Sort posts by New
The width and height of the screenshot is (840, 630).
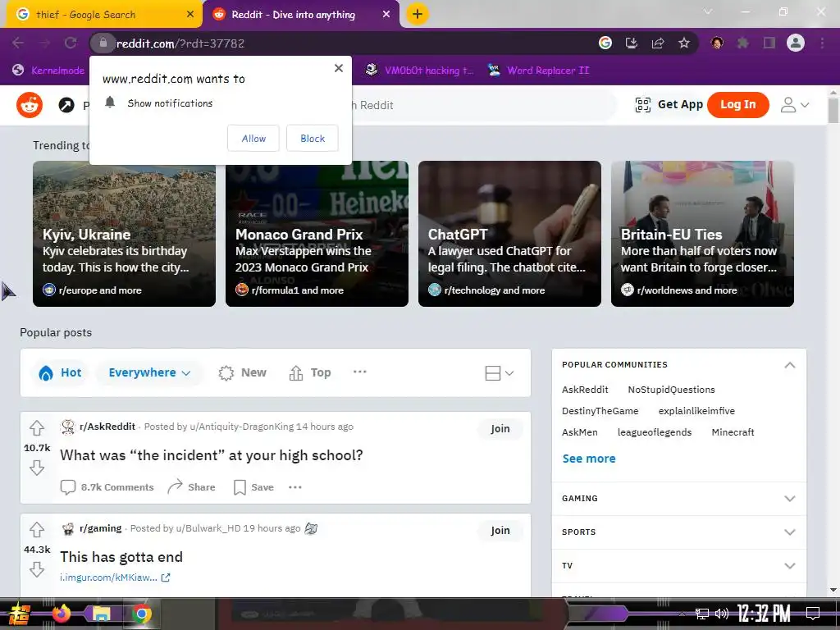(x=242, y=372)
